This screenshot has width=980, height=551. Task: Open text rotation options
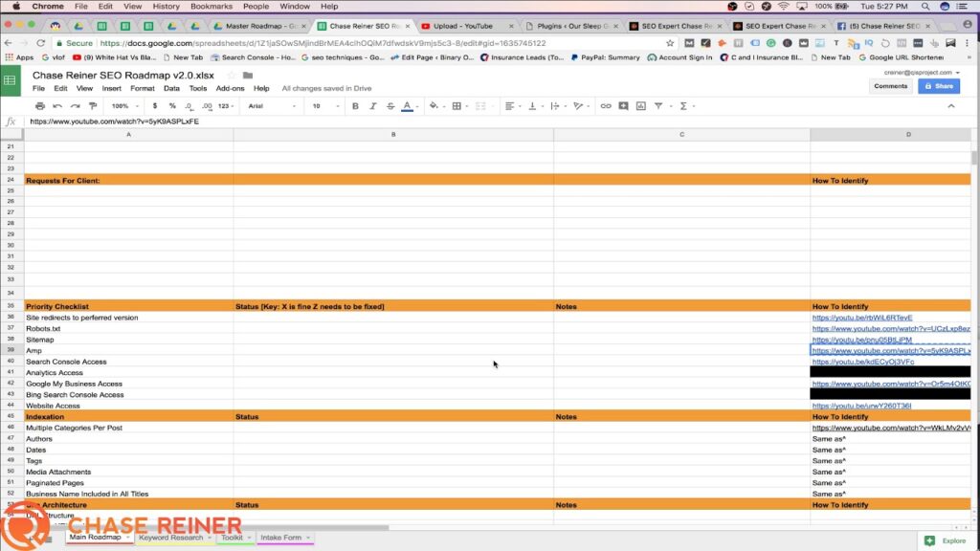(x=578, y=106)
